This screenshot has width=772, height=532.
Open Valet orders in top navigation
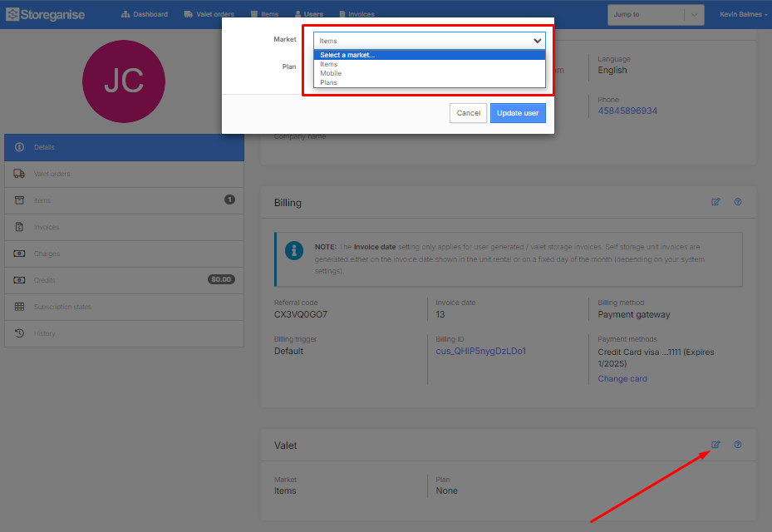209,14
